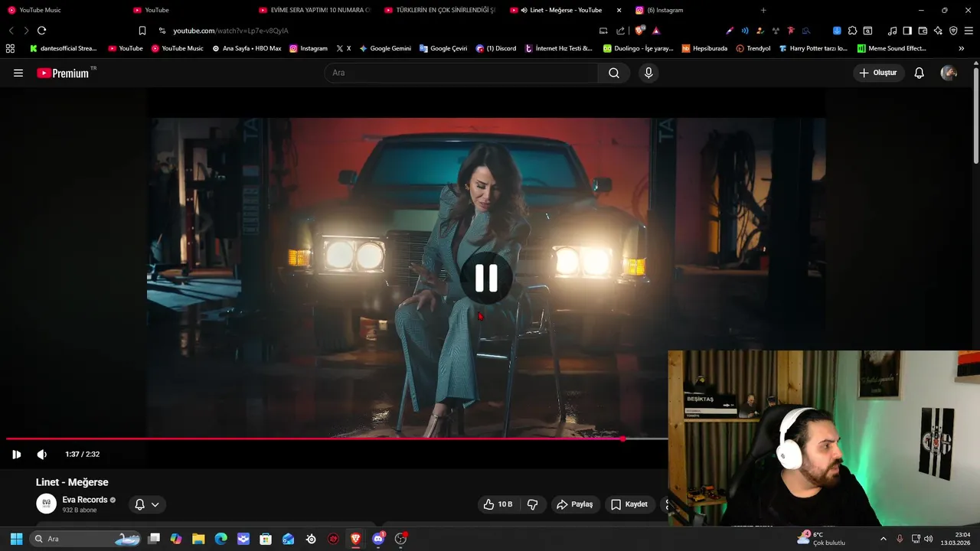This screenshot has height=551, width=980.
Task: Share the video via Paylaş
Action: point(575,504)
